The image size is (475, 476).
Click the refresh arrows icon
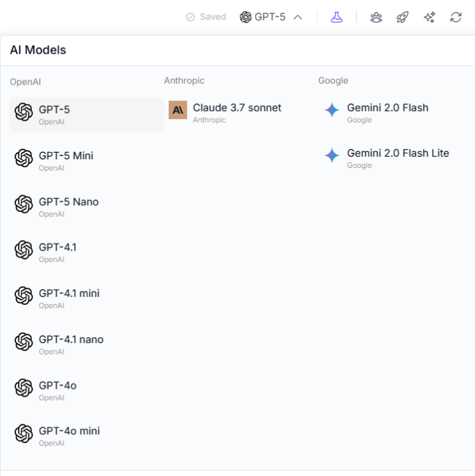[x=456, y=17]
